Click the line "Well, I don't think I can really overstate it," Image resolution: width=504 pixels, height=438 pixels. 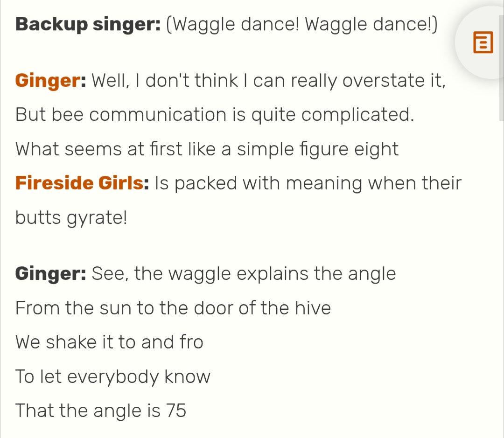269,81
